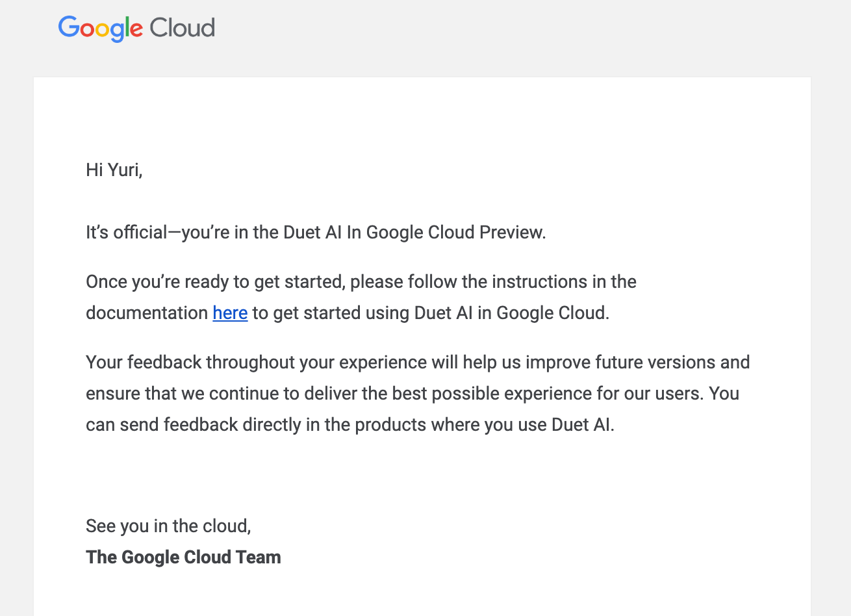Select the 'Hi Yuri,' greeting text
851x616 pixels.
(114, 170)
